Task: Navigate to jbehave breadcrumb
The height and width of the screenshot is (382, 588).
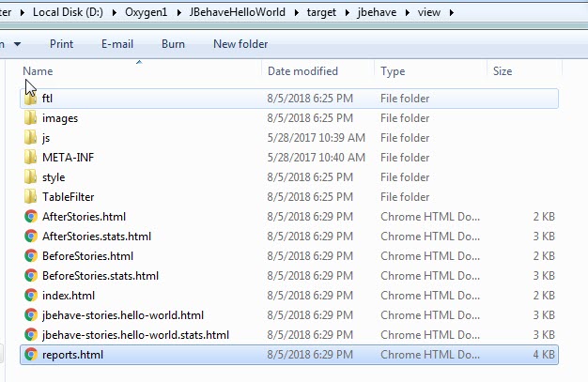Action: 377,12
